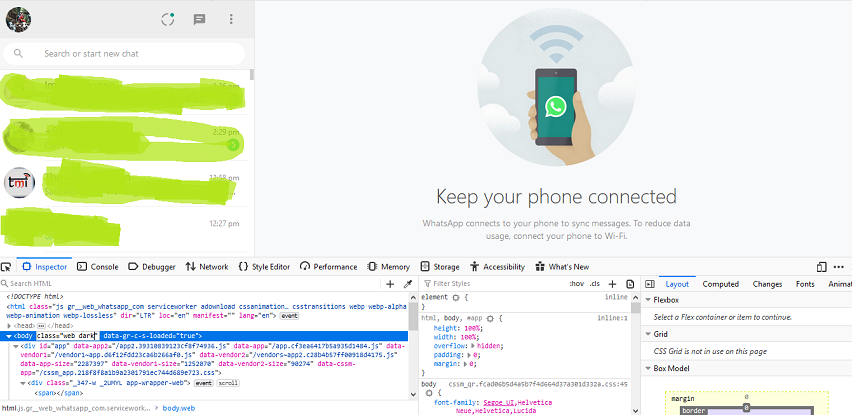Click event badge on app-wrapper-web div
Viewport: 852px width, 415px height.
pyautogui.click(x=204, y=383)
